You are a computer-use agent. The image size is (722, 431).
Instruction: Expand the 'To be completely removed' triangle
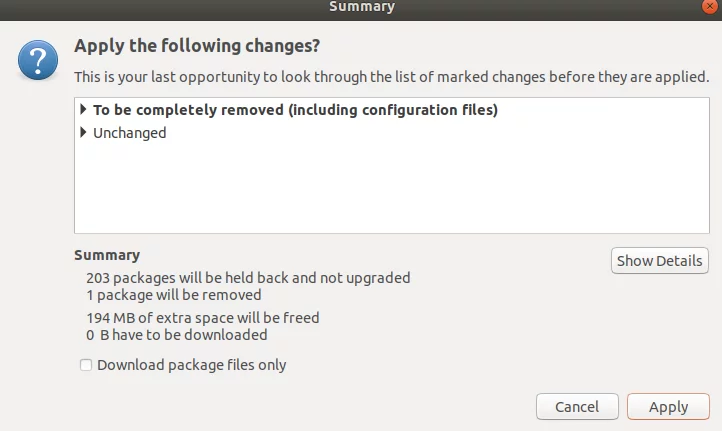(x=84, y=110)
